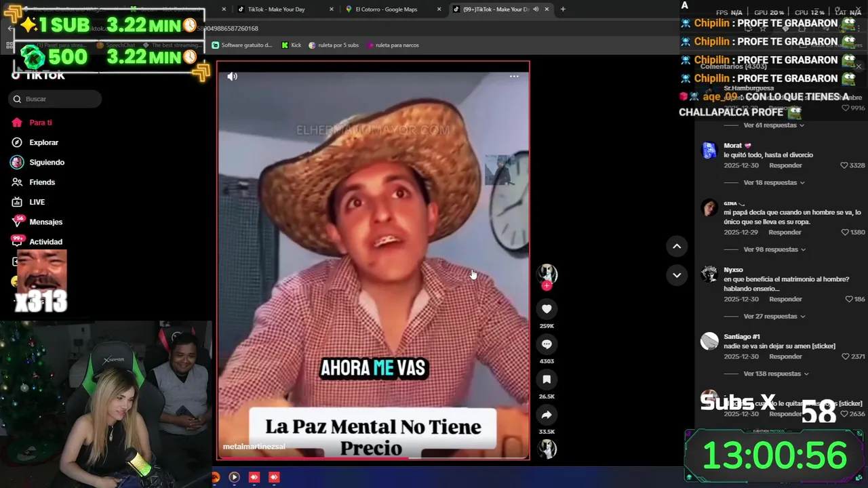Open the first red AnyDesk taskbar icon

click(x=254, y=477)
